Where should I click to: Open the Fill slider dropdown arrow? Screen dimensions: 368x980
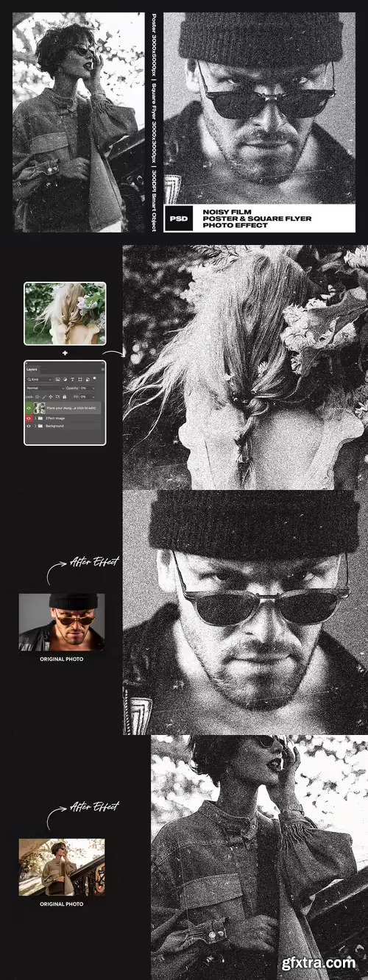tap(93, 397)
